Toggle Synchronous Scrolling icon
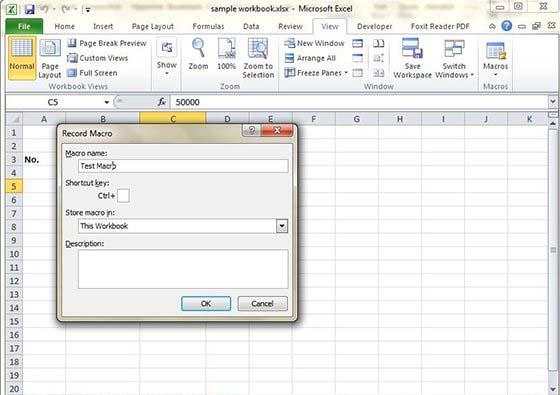 (379, 58)
